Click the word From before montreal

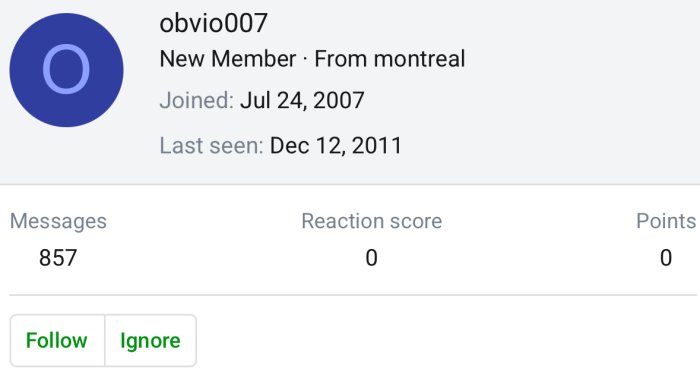click(342, 58)
